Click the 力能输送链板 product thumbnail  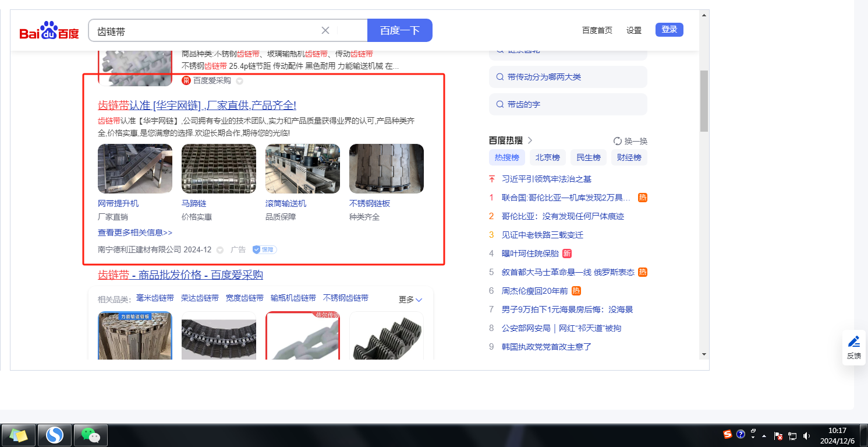(x=135, y=336)
